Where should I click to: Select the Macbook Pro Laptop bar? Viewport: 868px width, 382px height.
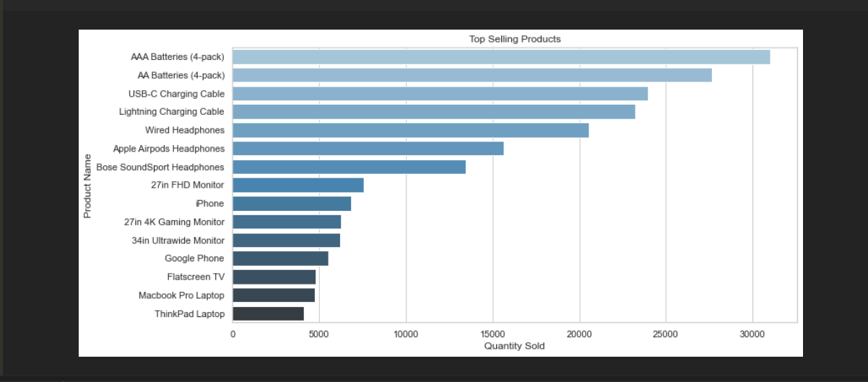pyautogui.click(x=274, y=295)
